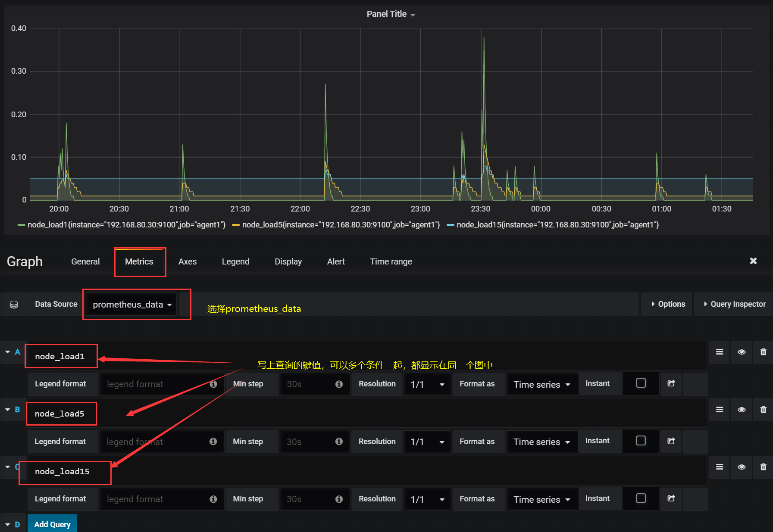Viewport: 773px width, 532px height.
Task: Enable the Instant checkbox for query A
Action: [641, 383]
